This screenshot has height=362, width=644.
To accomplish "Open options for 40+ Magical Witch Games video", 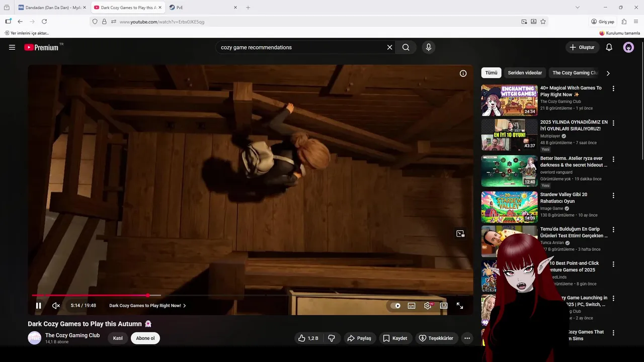I will tap(613, 88).
